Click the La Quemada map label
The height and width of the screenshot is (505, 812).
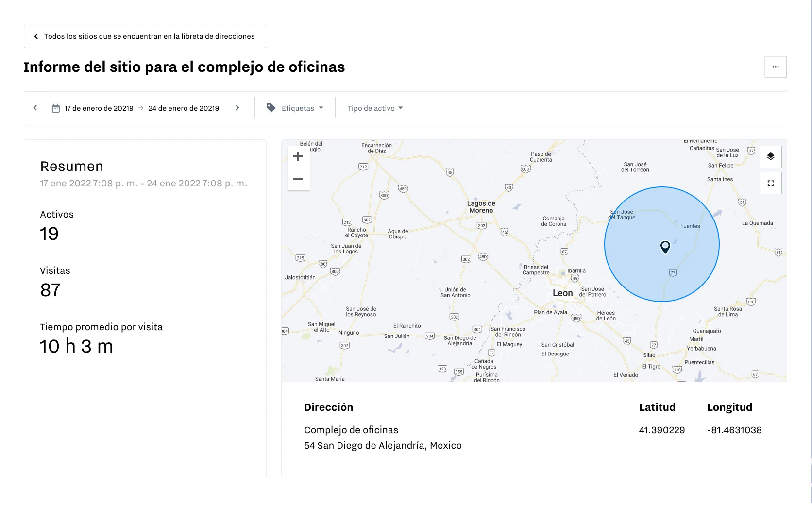(758, 223)
